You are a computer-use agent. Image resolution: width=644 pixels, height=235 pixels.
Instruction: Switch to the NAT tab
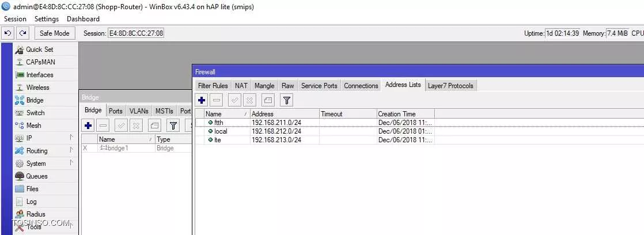click(241, 86)
